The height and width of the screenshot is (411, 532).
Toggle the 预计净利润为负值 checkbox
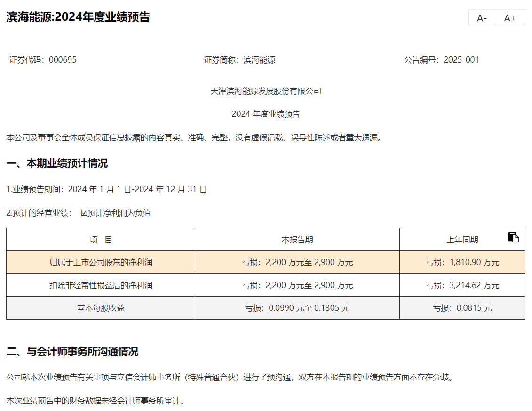(84, 213)
